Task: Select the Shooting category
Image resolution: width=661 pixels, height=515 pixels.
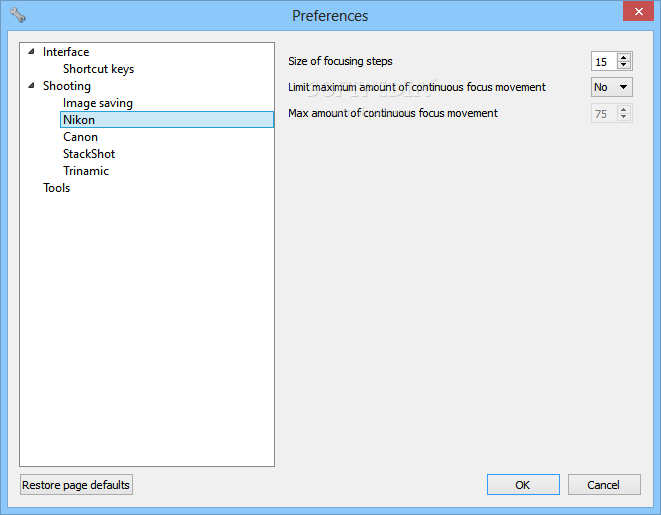Action: tap(67, 86)
